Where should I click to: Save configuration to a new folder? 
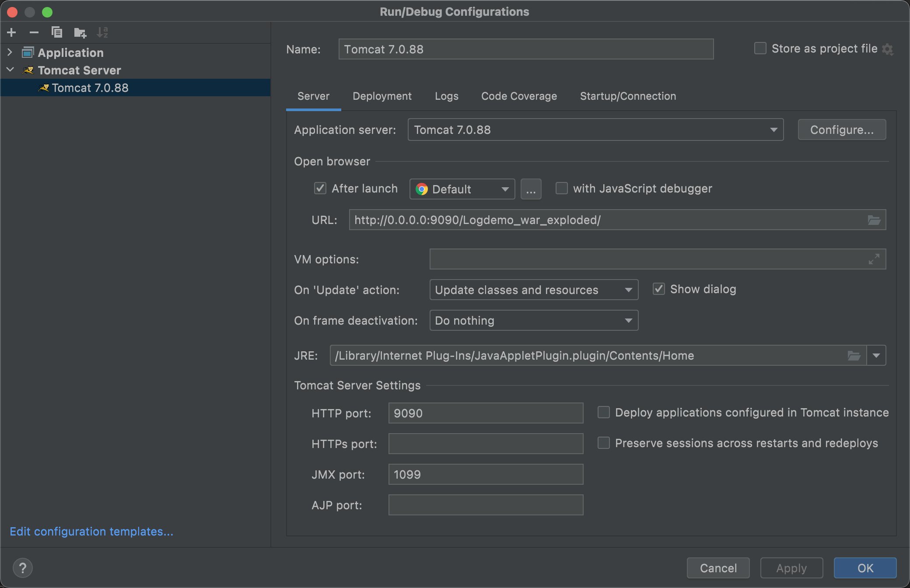coord(80,32)
